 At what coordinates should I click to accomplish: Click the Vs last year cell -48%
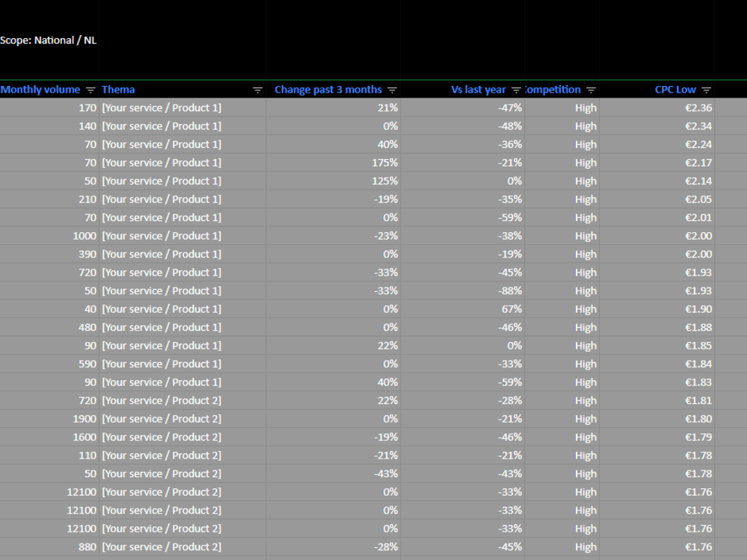click(x=462, y=126)
